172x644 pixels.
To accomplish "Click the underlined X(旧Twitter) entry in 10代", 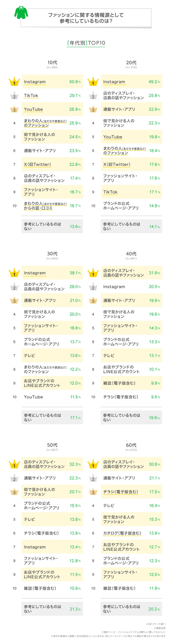I will point(37,165).
